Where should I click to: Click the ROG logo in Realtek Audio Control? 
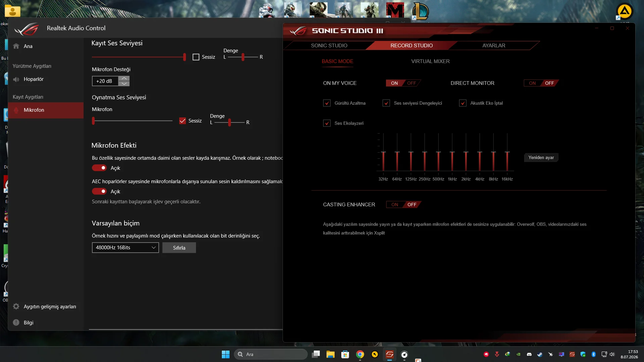coord(27,29)
